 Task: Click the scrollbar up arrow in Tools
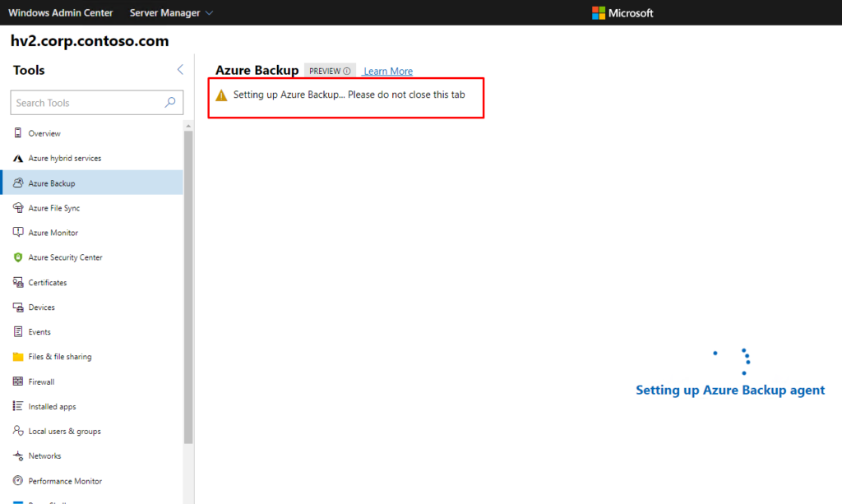coord(188,126)
